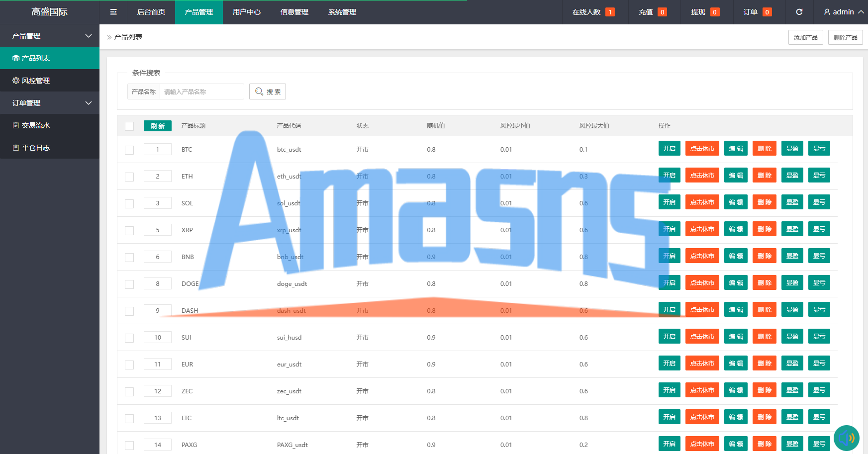Image resolution: width=868 pixels, height=454 pixels.
Task: Open 产品列表 via its layers icon
Action: point(16,58)
